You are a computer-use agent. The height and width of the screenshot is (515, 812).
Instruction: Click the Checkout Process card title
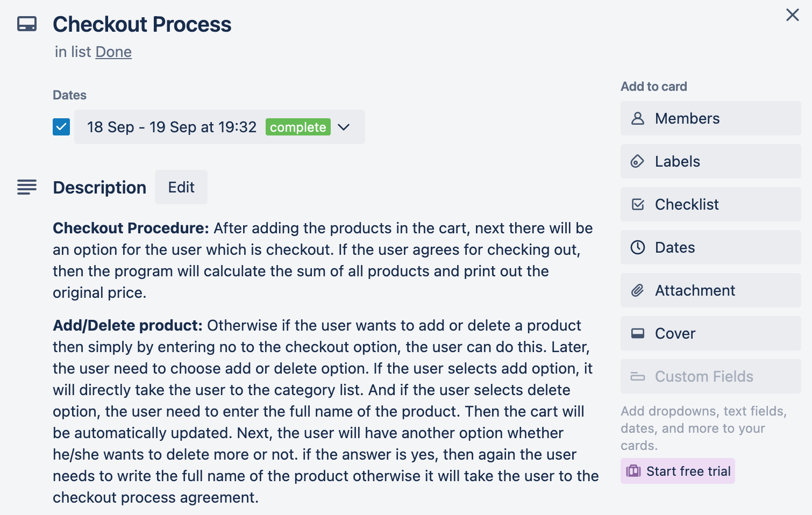(x=142, y=24)
